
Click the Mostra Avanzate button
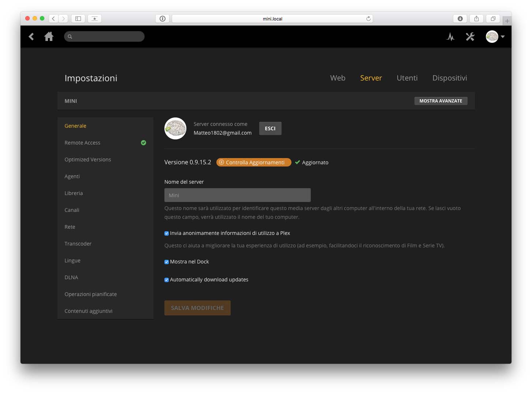pos(441,101)
